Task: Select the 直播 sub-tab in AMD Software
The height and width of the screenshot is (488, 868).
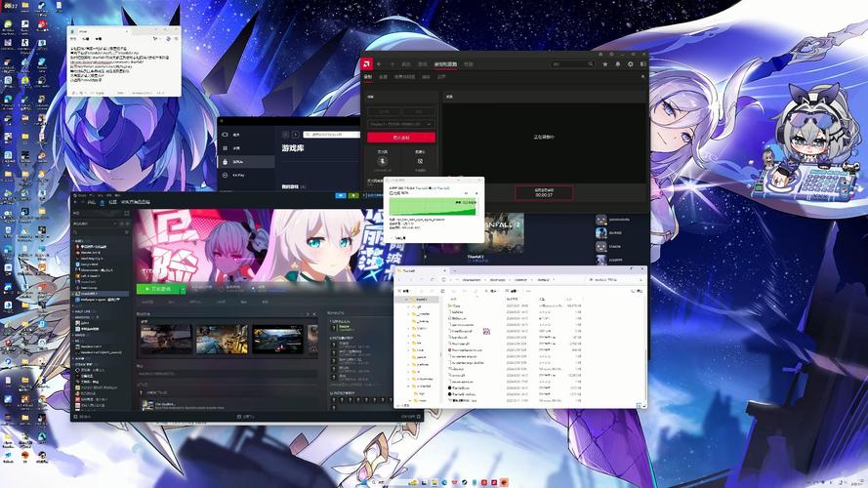Action: [383, 77]
